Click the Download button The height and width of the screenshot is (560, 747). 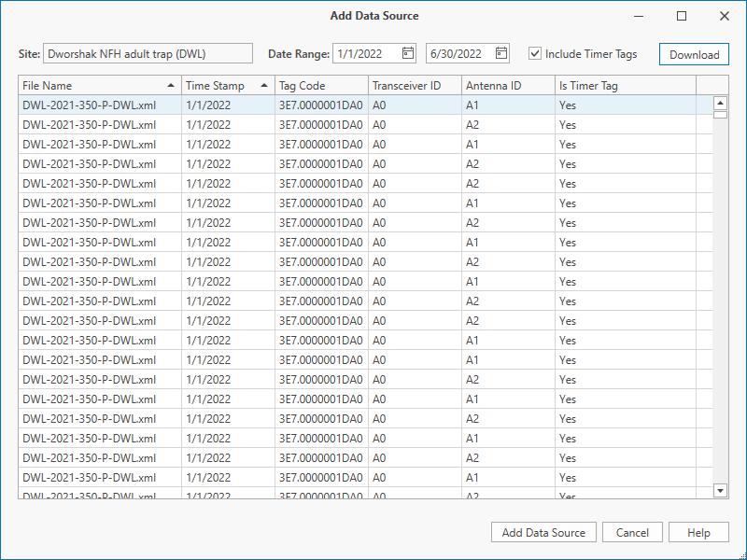tap(694, 54)
